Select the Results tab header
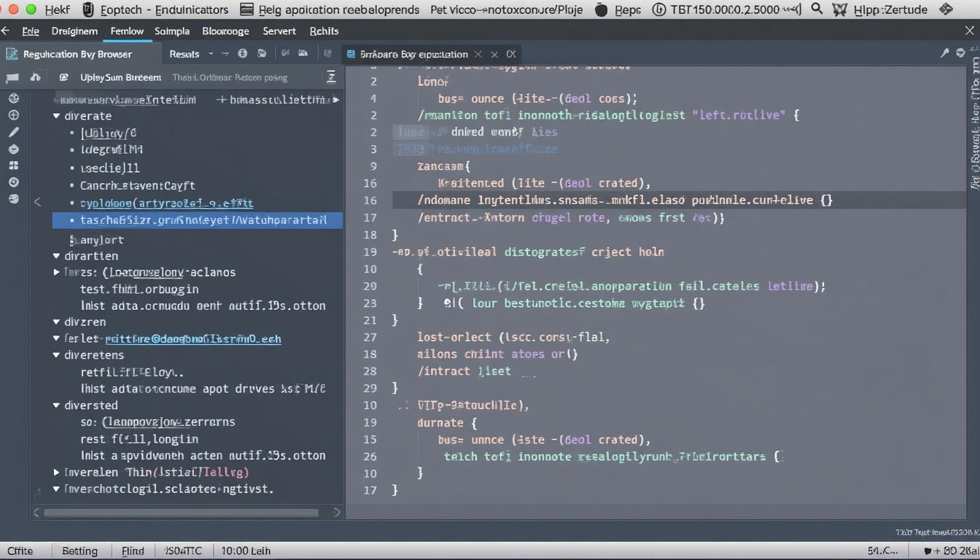The width and height of the screenshot is (980, 560). point(186,53)
